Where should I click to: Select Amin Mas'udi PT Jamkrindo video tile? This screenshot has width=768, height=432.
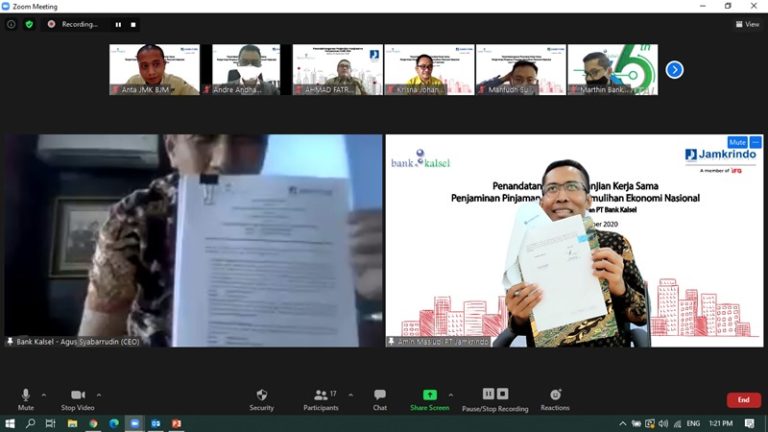(x=574, y=240)
